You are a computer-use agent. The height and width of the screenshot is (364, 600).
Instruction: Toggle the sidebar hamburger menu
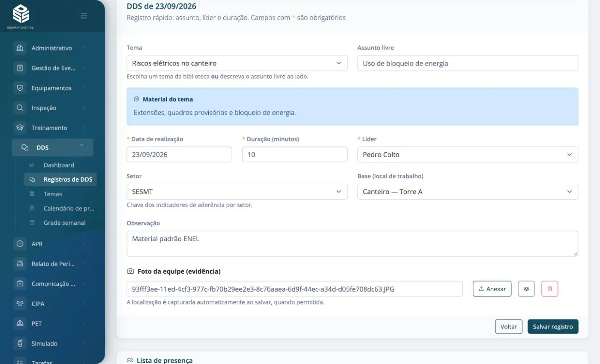click(x=84, y=16)
